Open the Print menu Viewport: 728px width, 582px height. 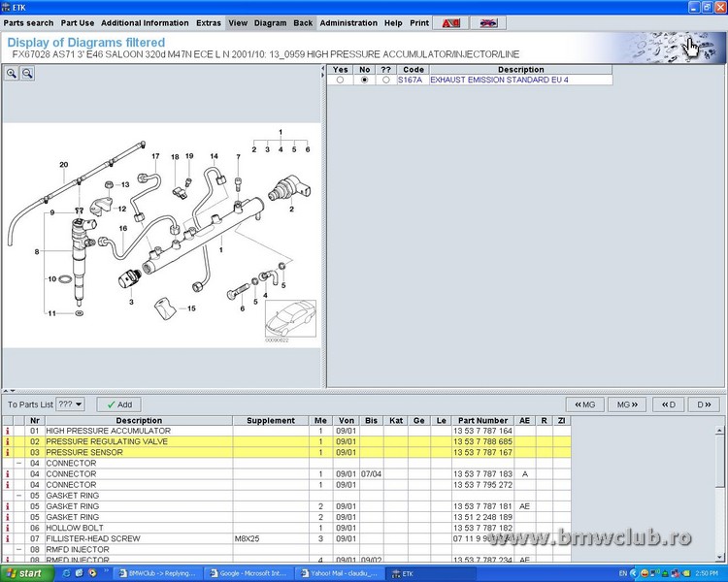pyautogui.click(x=419, y=22)
